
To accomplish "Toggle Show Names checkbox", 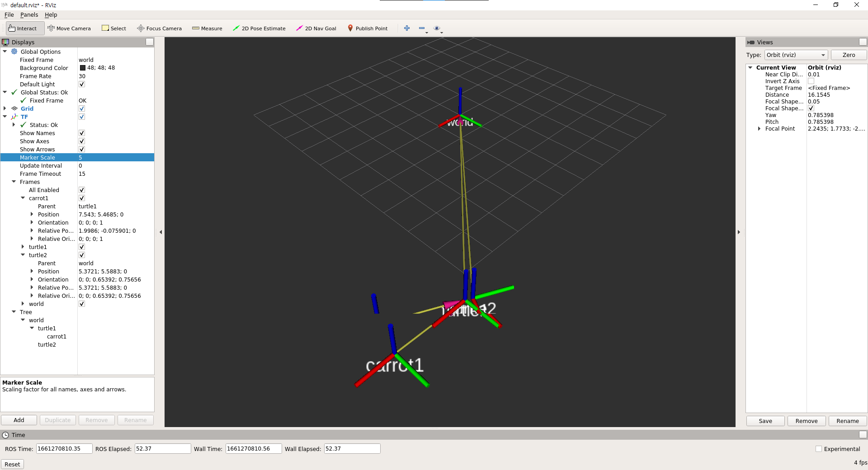I will tap(82, 133).
